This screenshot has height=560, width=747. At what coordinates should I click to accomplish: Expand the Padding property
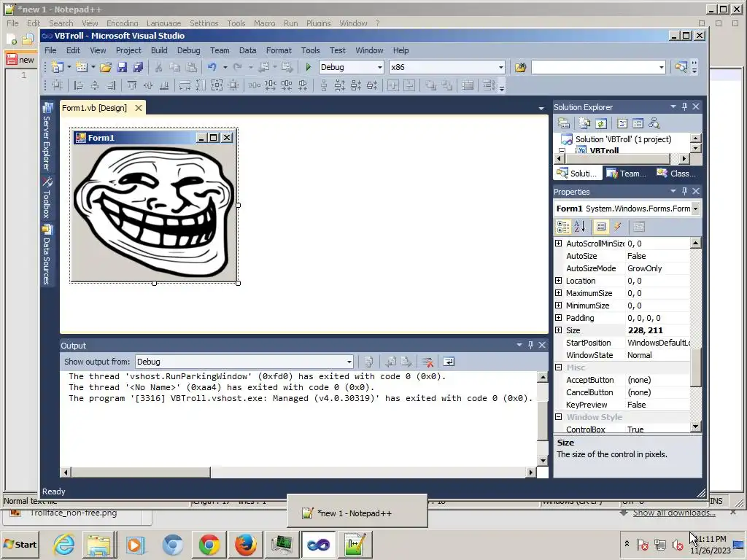[558, 318]
